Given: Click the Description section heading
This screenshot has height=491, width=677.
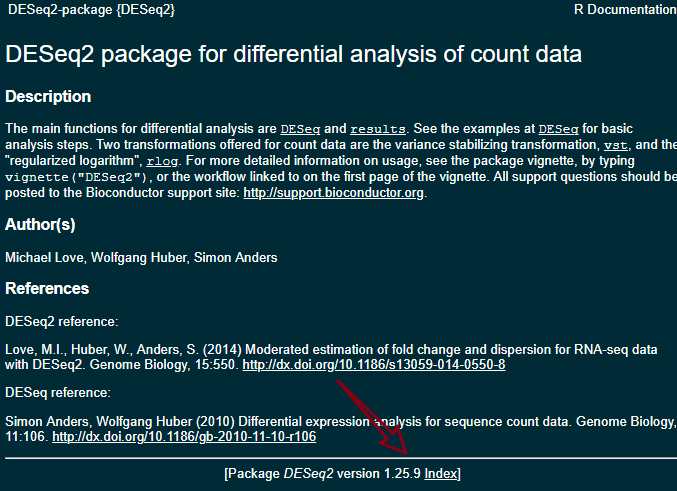Looking at the screenshot, I should [x=48, y=96].
